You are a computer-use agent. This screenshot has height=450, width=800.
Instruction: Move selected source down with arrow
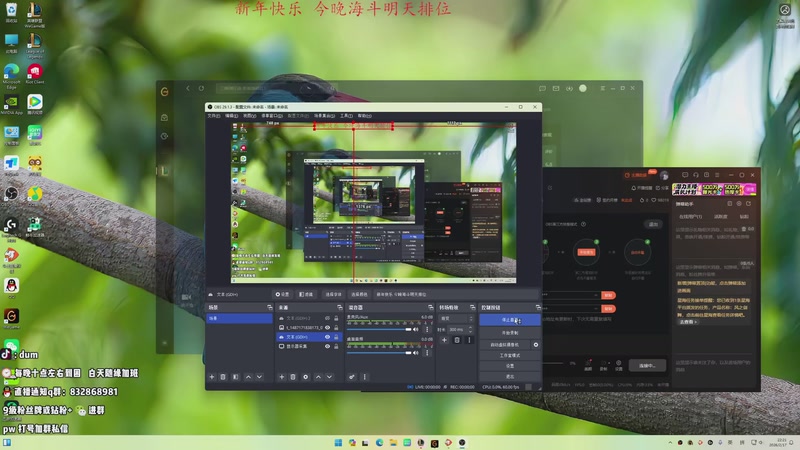tap(329, 377)
